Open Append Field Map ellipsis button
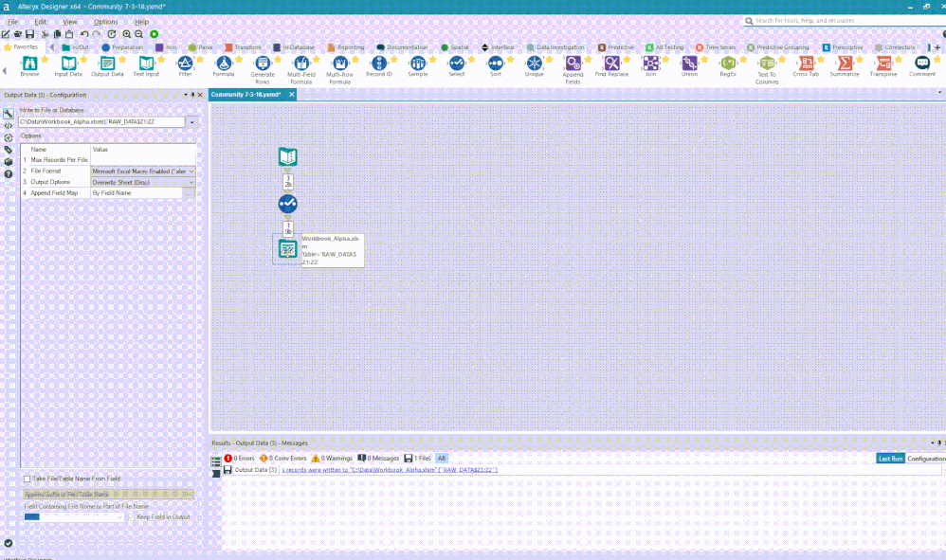946x560 pixels. [x=189, y=193]
